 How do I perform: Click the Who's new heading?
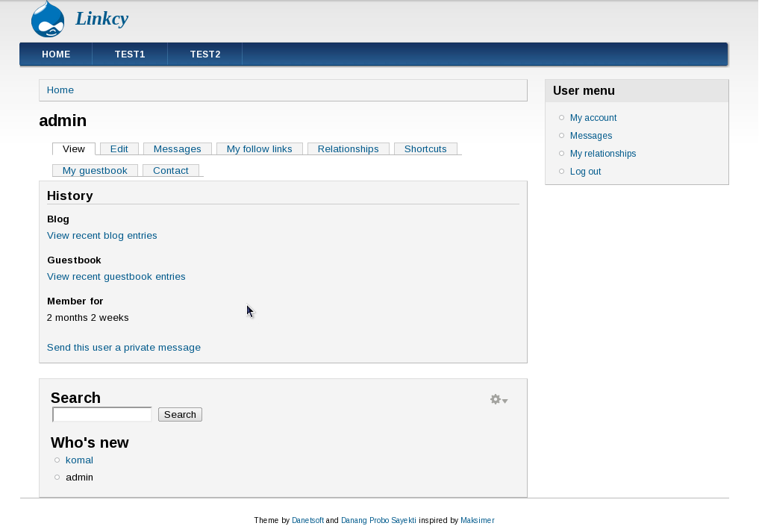[x=90, y=442]
